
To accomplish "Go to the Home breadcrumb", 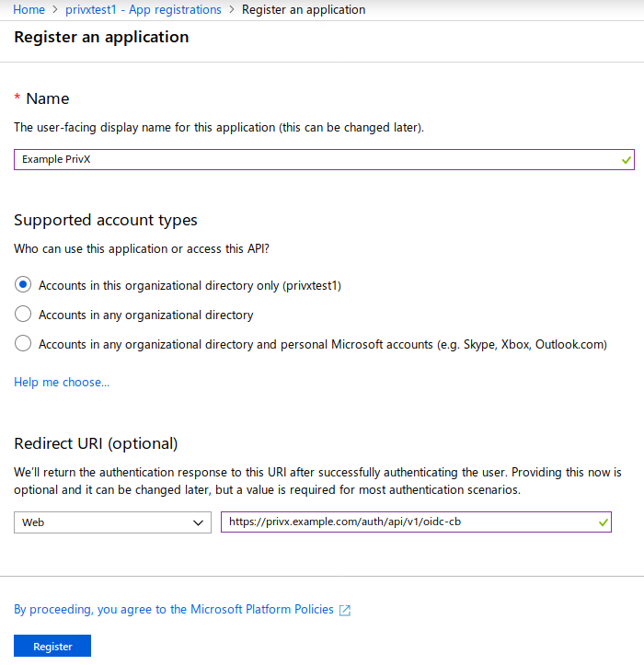I will (x=29, y=9).
